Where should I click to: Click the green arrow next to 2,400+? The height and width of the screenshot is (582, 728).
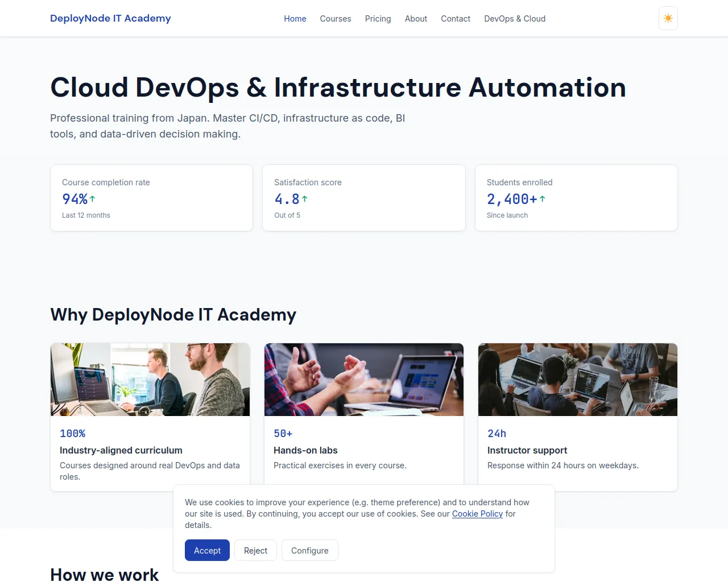(x=542, y=199)
